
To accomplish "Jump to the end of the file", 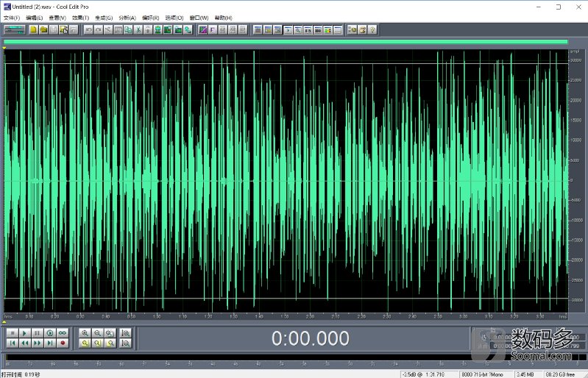I will click(50, 343).
